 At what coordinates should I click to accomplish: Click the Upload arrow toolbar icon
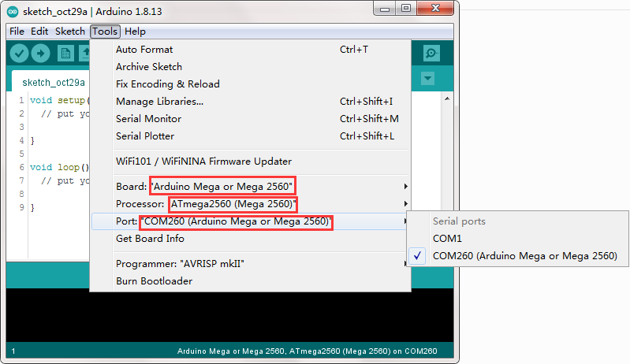[40, 54]
